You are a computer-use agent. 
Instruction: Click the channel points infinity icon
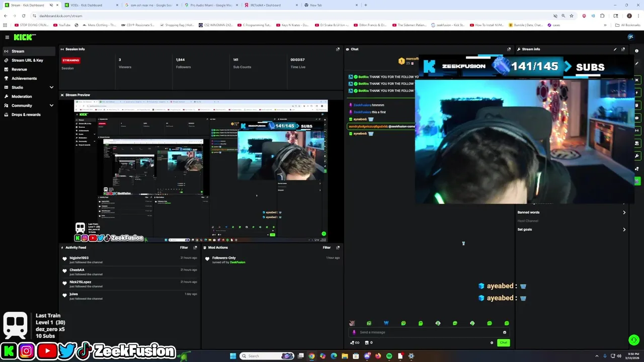point(355,343)
